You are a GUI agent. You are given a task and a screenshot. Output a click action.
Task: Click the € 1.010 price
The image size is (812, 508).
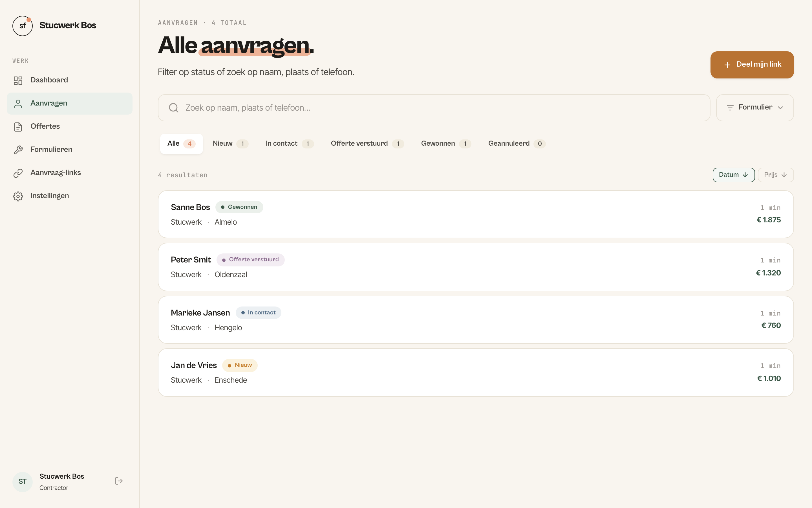(769, 379)
